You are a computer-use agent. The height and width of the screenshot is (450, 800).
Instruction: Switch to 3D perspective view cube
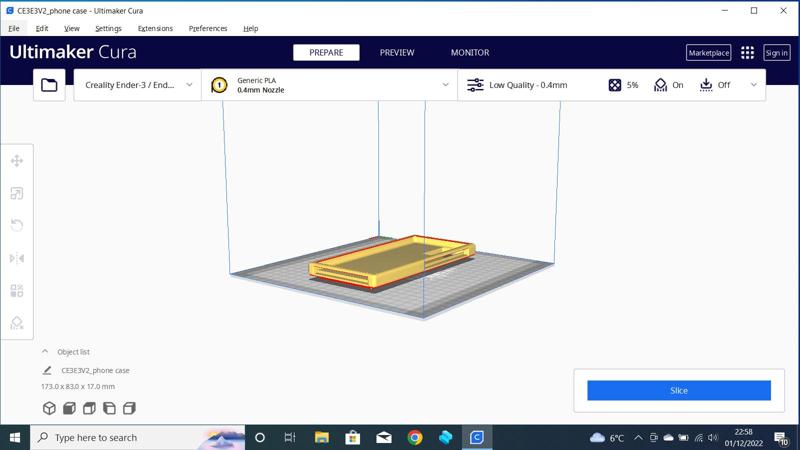click(x=49, y=408)
